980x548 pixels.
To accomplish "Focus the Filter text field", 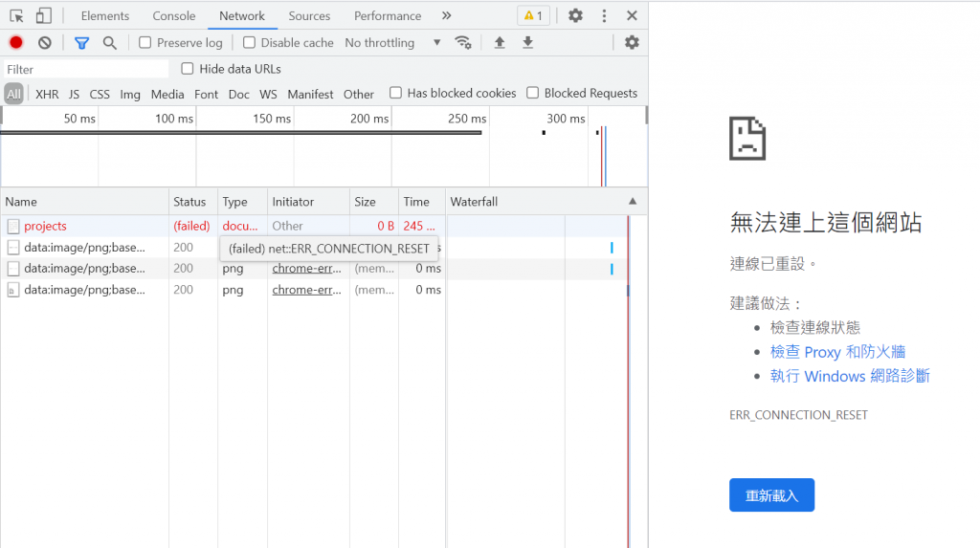I will (86, 70).
